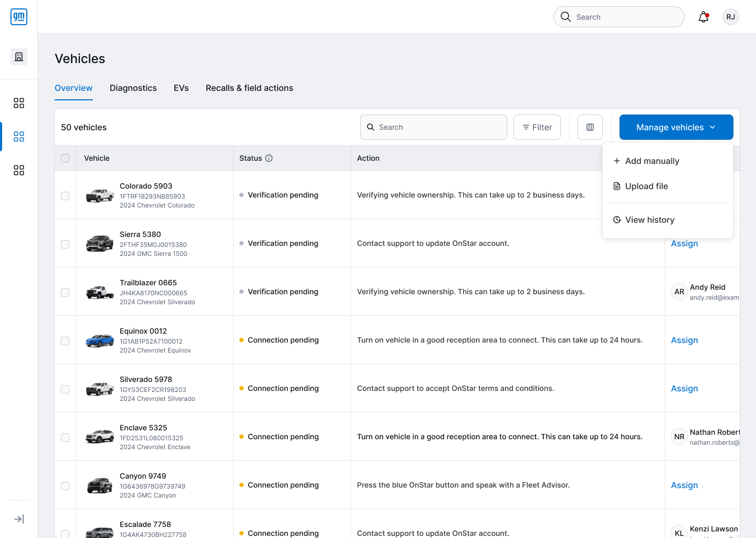Screen dimensions: 756x538
Task: Click the column layout icon button
Action: coord(590,127)
